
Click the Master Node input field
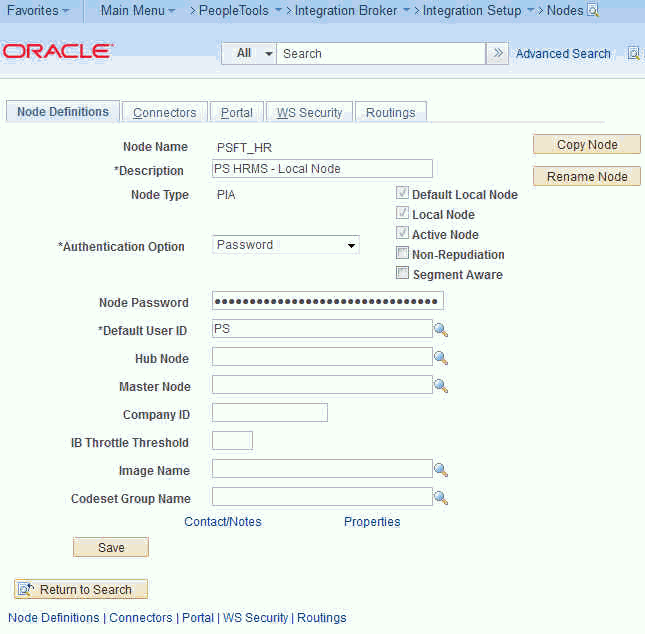click(322, 385)
